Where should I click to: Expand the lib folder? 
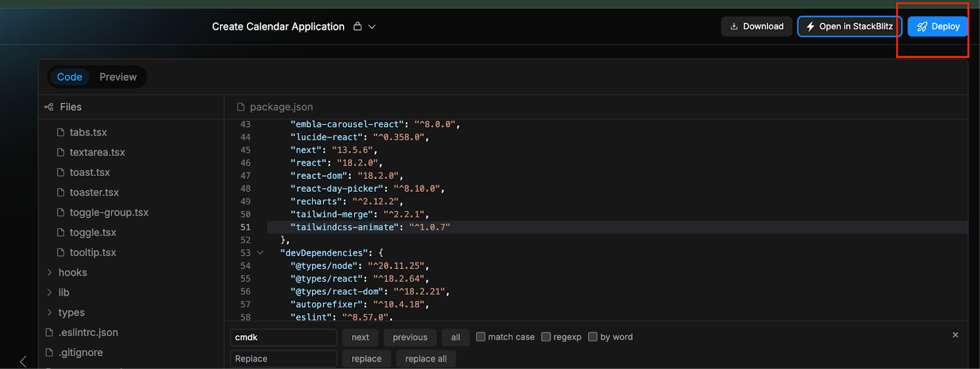point(50,292)
